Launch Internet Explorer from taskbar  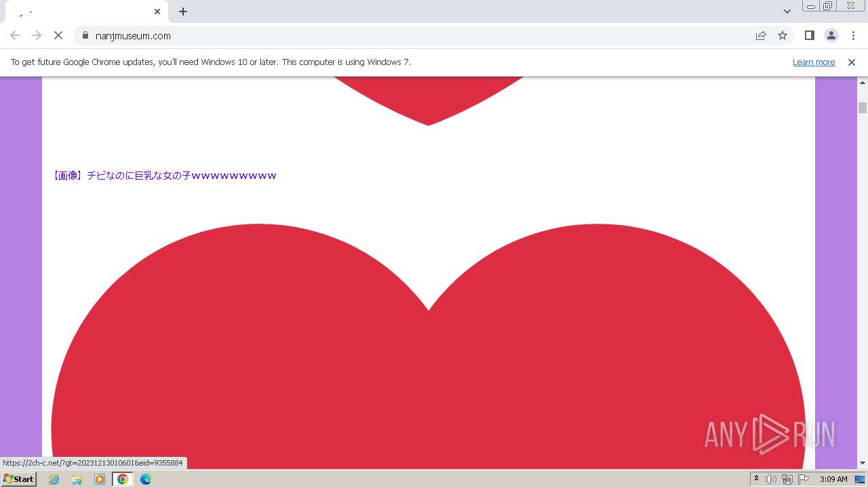(54, 479)
